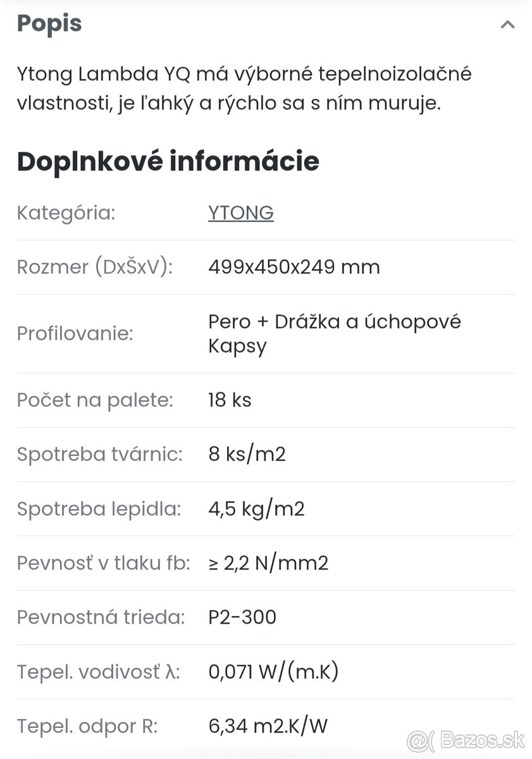
Task: Select the 18 ks pallet count value
Action: pos(230,400)
